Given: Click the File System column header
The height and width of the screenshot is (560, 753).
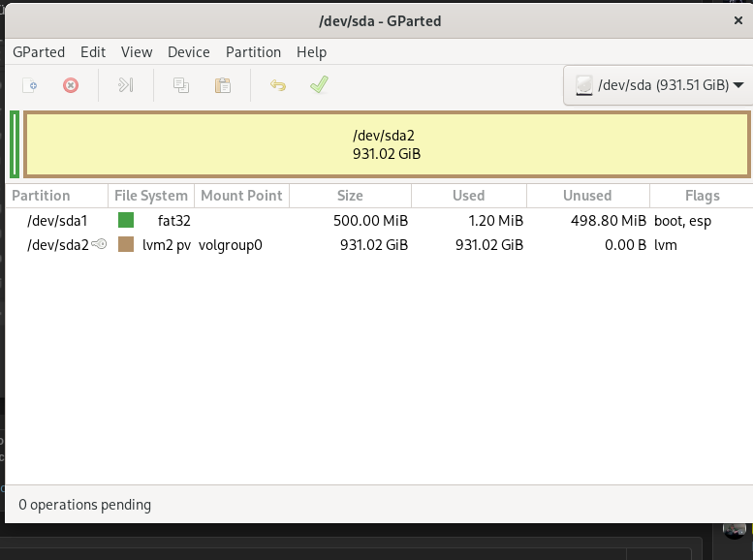Looking at the screenshot, I should click(151, 196).
